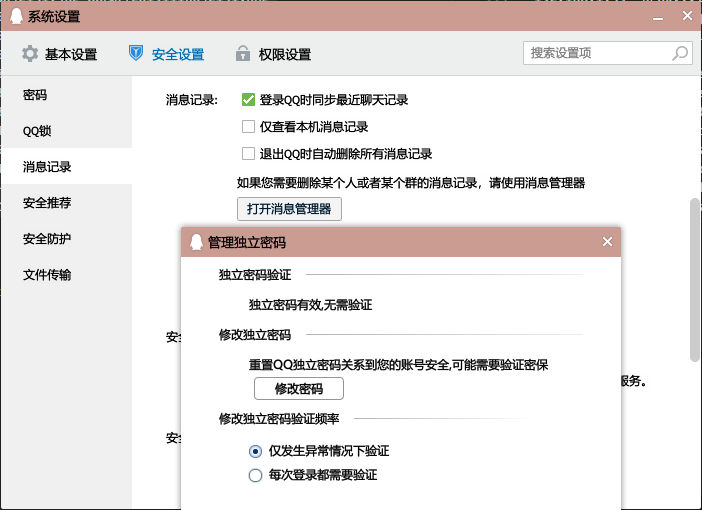Click the 修改独立密码 heading
Image resolution: width=702 pixels, height=510 pixels.
point(255,335)
